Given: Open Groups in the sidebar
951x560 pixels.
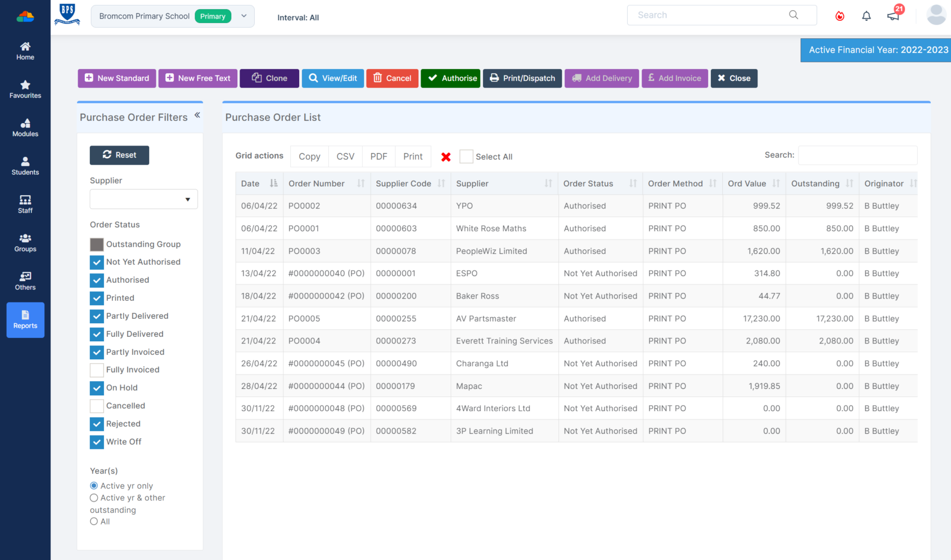Looking at the screenshot, I should point(25,242).
